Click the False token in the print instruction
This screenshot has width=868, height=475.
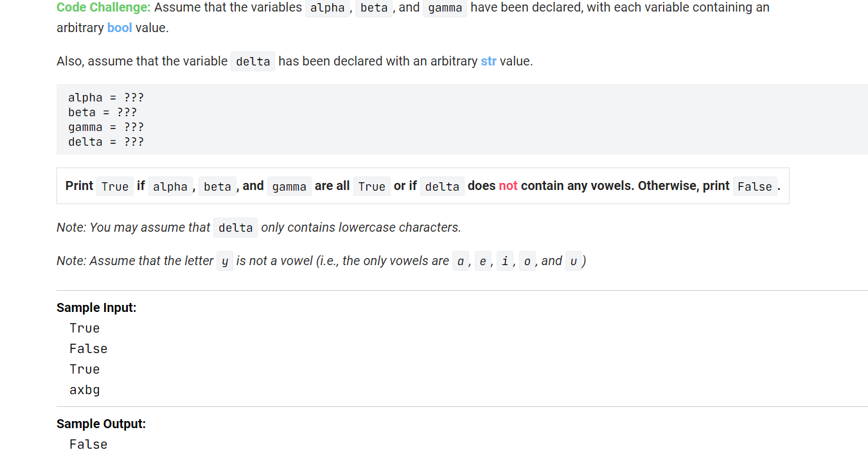(x=755, y=186)
